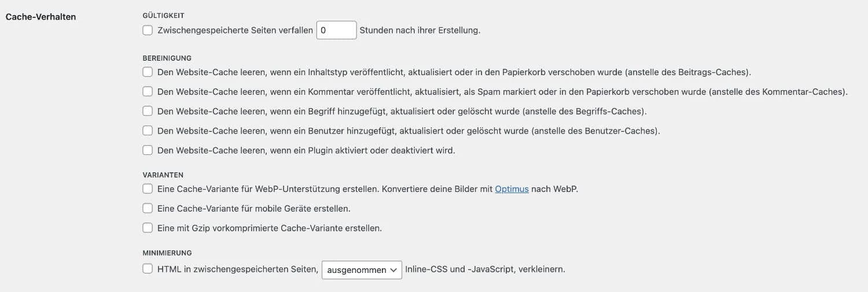Enable site cache clearing on Kommentar changes
The width and height of the screenshot is (868, 292).
pos(148,91)
